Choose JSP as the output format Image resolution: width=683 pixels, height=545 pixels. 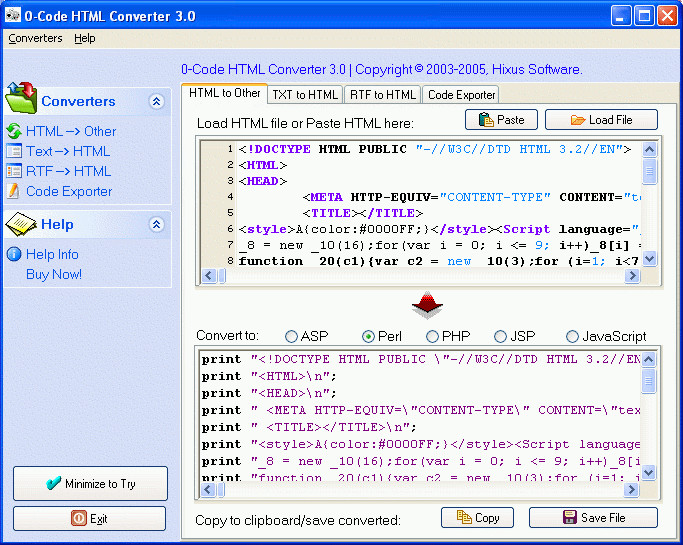(x=500, y=336)
